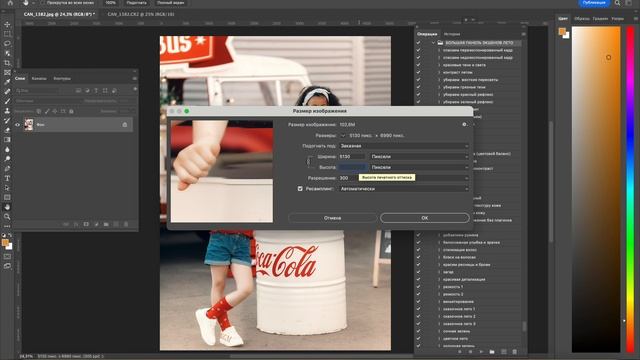Play the selected action in Операции panel
Viewport: 640px width, 360px height.
point(481,351)
